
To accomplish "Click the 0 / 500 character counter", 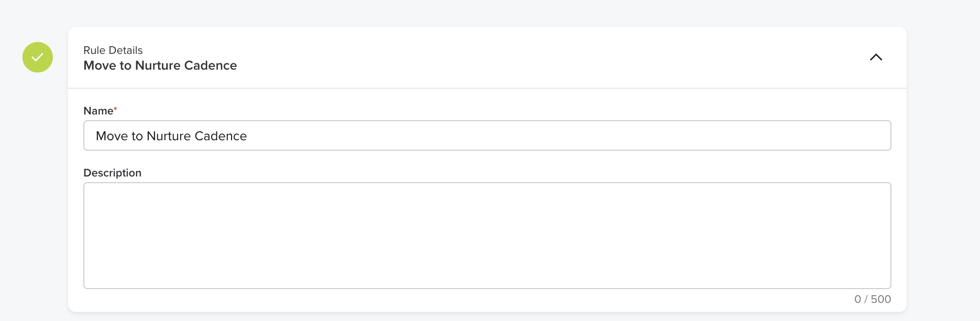I will pos(872,299).
